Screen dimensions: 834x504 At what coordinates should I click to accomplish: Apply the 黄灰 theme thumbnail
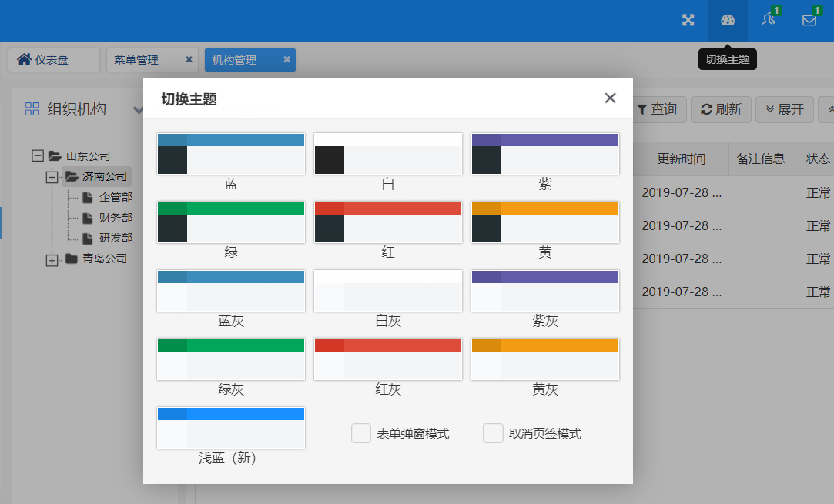click(x=545, y=359)
